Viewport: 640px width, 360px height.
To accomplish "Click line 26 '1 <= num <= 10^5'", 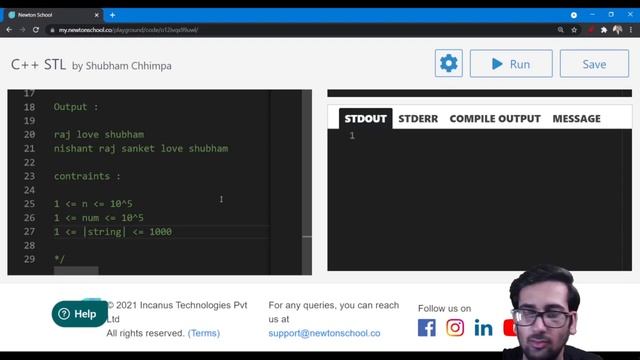I will 99,218.
